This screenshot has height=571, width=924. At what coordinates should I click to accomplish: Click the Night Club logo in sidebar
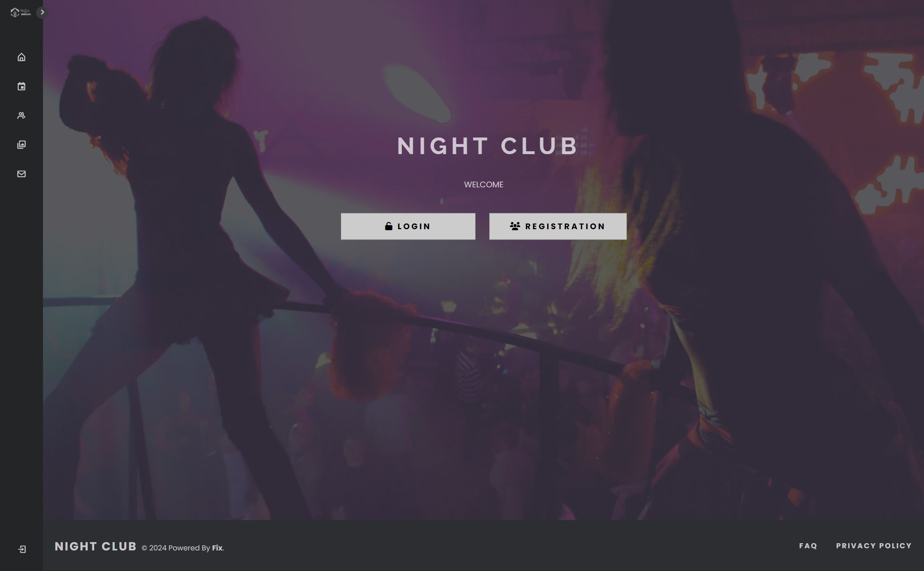click(20, 13)
